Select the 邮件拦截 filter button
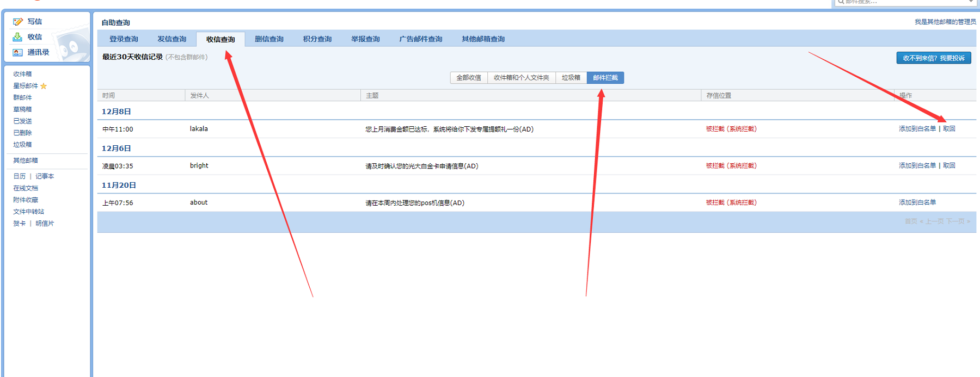 605,78
